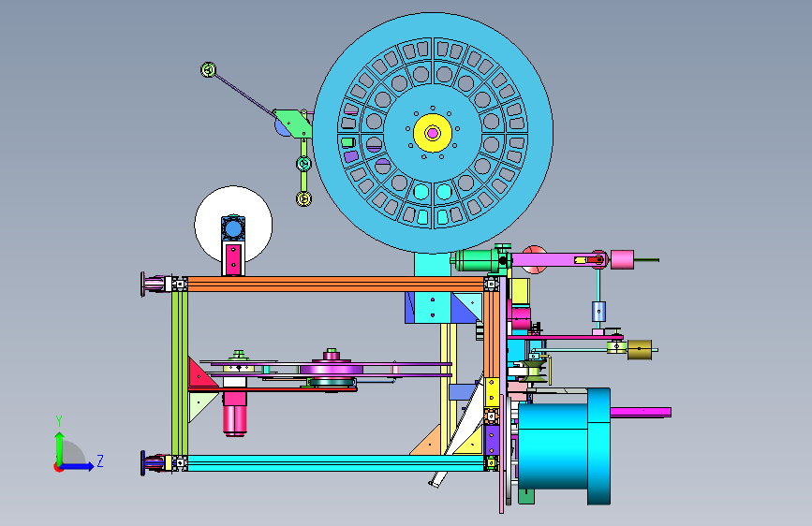This screenshot has height=526, width=812.
Task: Select the olive-gold cylindrical counterweight
Action: tap(640, 350)
